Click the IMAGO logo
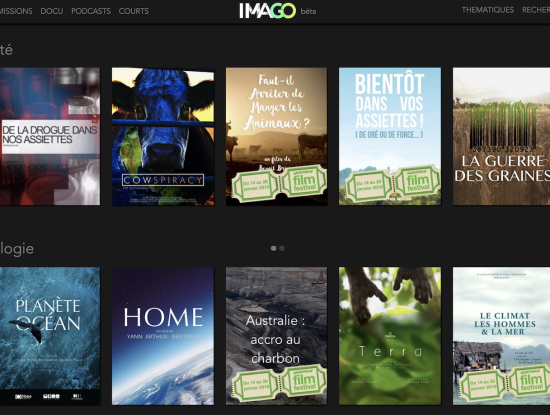This screenshot has height=415, width=550. [268, 11]
